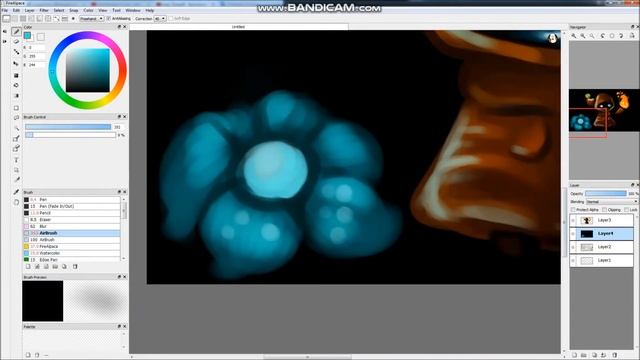640x360 pixels.
Task: Select the Hand tool
Action: [x=16, y=202]
